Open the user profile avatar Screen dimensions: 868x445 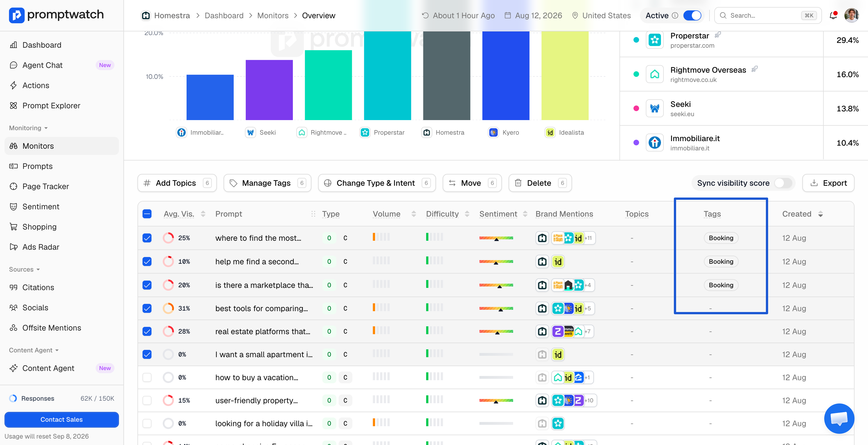851,15
